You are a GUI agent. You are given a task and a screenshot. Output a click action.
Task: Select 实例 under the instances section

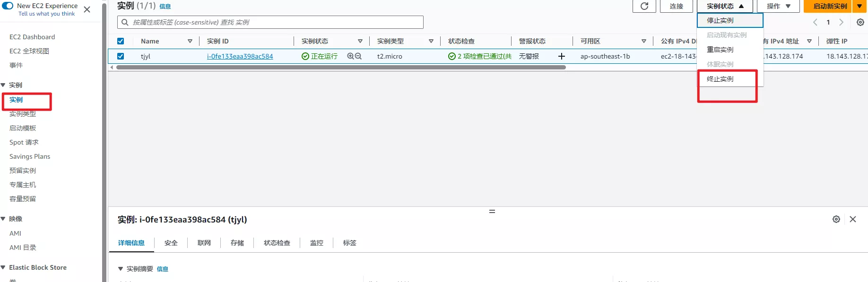16,100
